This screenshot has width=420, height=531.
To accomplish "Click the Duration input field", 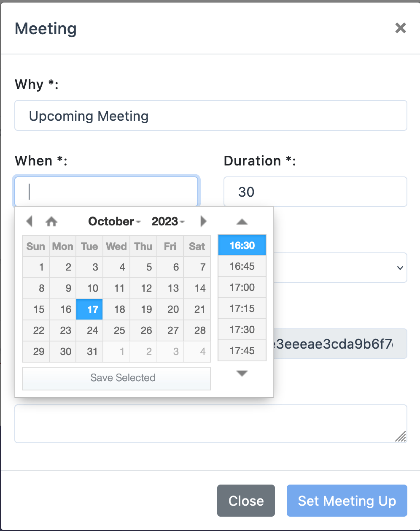I will coord(315,192).
